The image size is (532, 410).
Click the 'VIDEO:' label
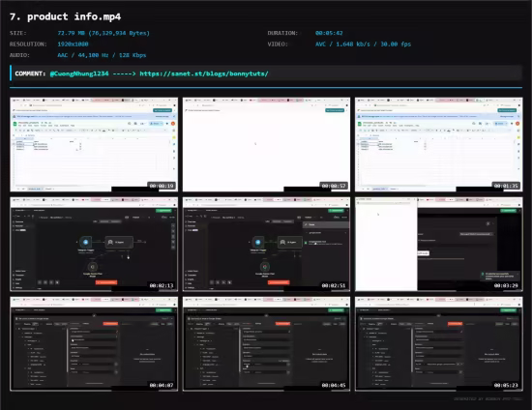[x=278, y=44]
